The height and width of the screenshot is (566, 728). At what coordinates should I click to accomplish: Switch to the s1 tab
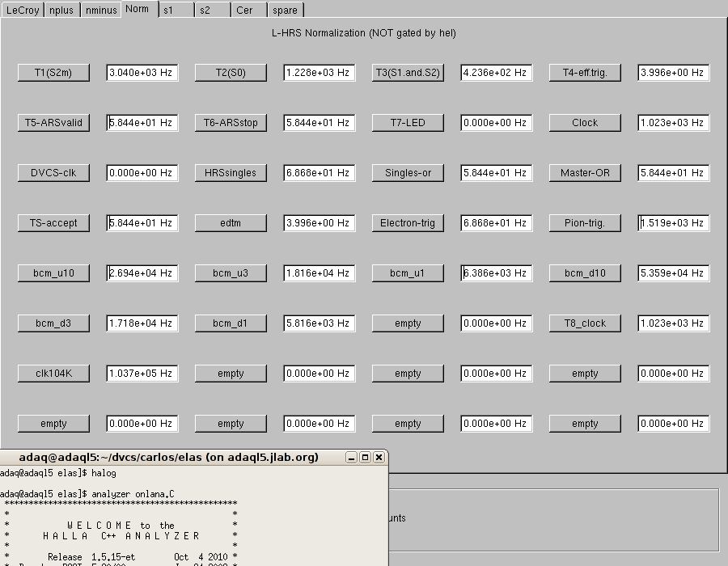(177, 10)
